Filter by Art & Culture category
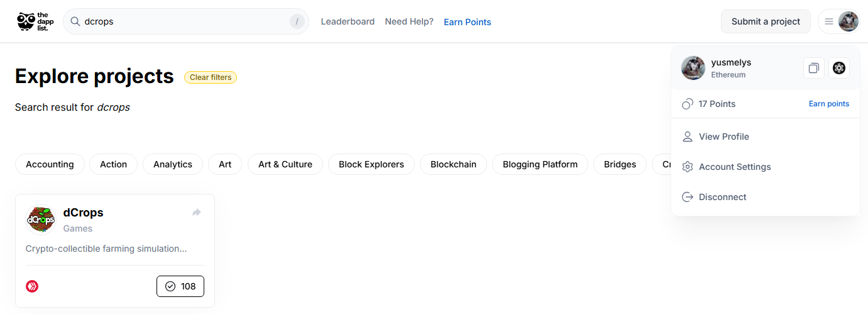The image size is (868, 314). click(x=285, y=164)
